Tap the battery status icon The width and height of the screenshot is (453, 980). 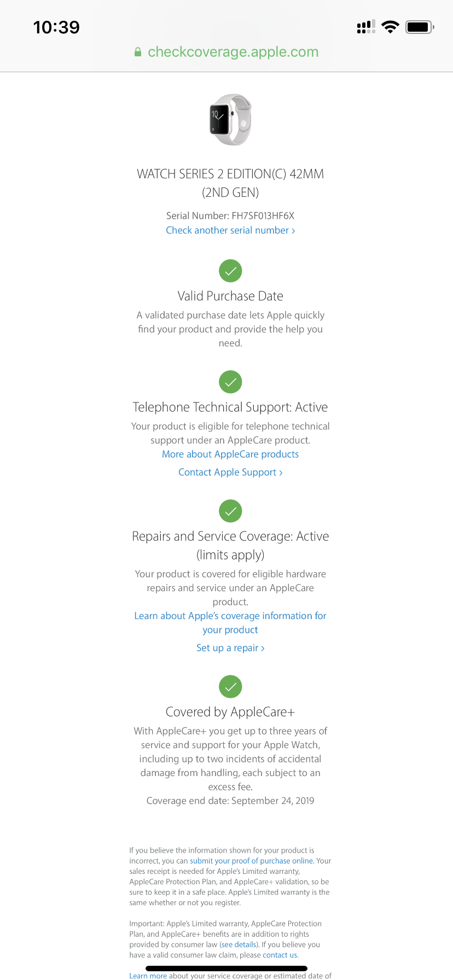coord(420,27)
